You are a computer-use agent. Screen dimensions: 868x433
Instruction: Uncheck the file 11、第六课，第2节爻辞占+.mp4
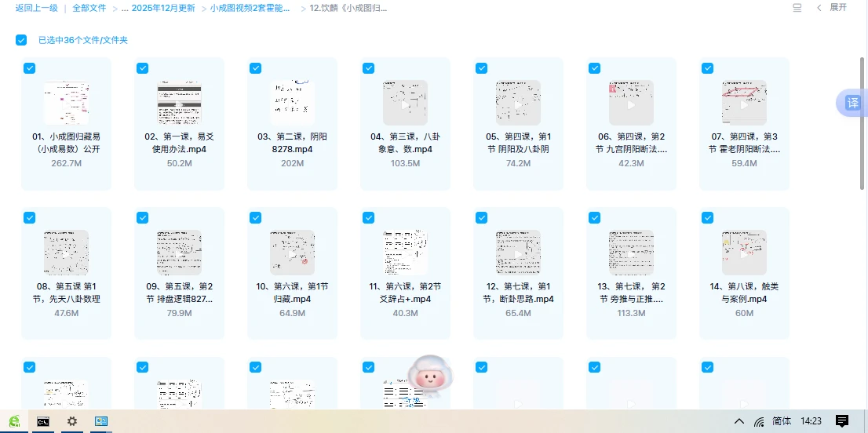click(x=368, y=218)
